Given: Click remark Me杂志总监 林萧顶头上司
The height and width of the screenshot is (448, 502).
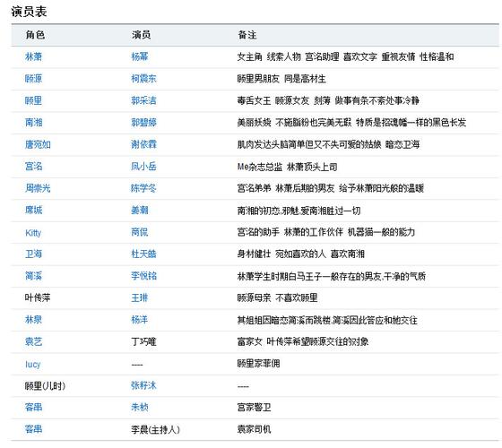Looking at the screenshot, I should [x=287, y=167].
